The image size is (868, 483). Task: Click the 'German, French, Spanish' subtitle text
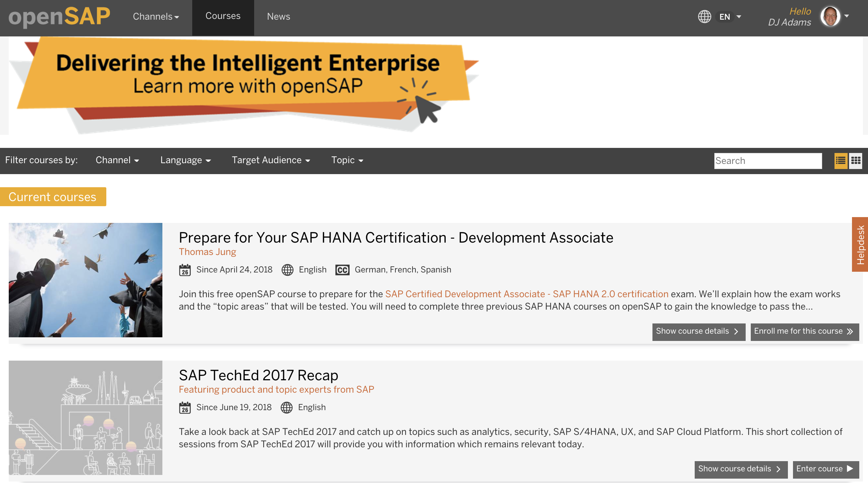pyautogui.click(x=403, y=270)
